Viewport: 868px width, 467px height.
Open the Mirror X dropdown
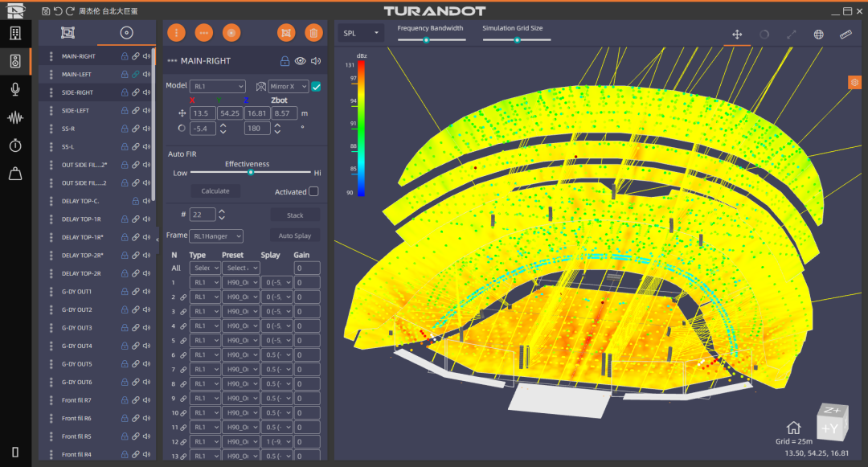(x=289, y=86)
